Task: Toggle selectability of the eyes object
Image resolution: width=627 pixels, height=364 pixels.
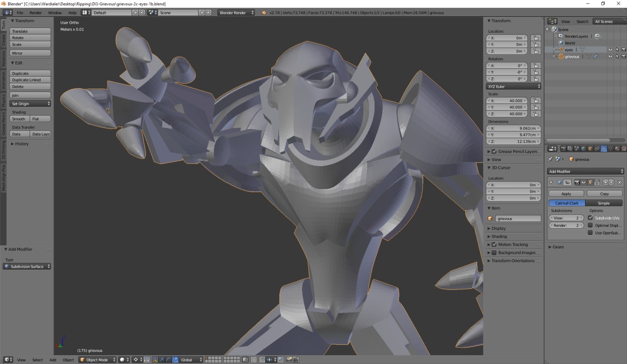Action: (617, 50)
